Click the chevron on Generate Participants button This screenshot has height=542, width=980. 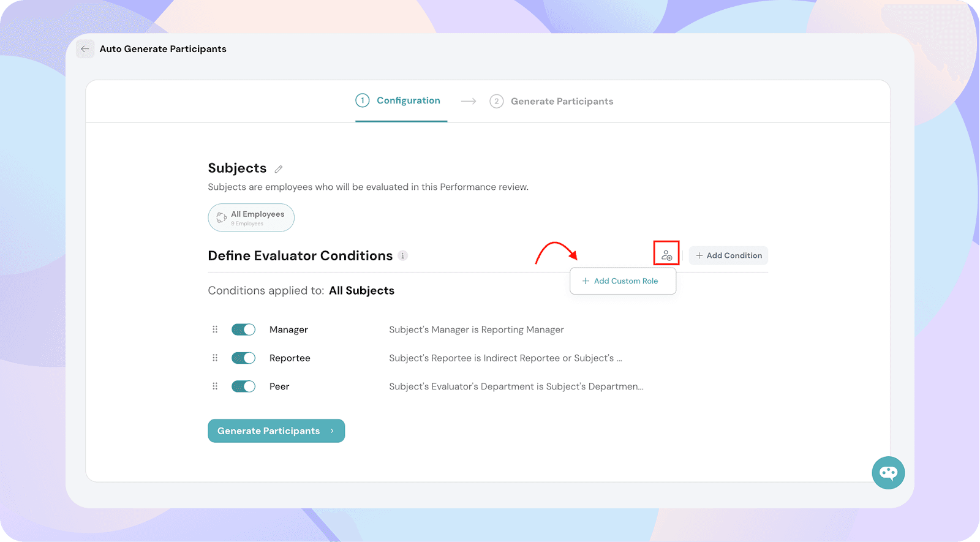pos(332,431)
